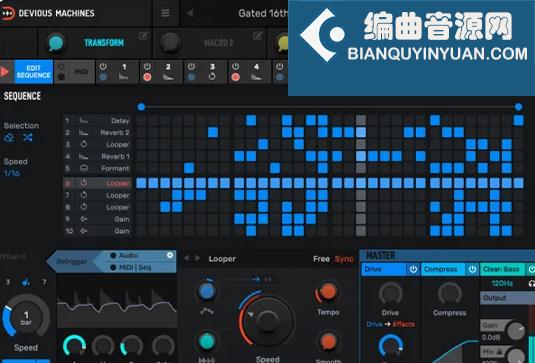Viewport: 535px width, 363px height.
Task: Select effect slot 3 tab
Action: click(x=205, y=72)
